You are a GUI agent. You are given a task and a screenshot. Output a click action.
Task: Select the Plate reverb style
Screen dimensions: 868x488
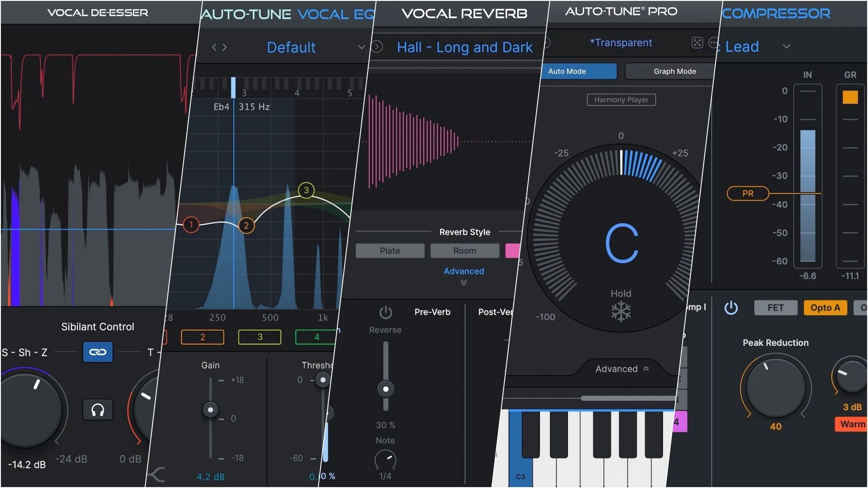(390, 250)
